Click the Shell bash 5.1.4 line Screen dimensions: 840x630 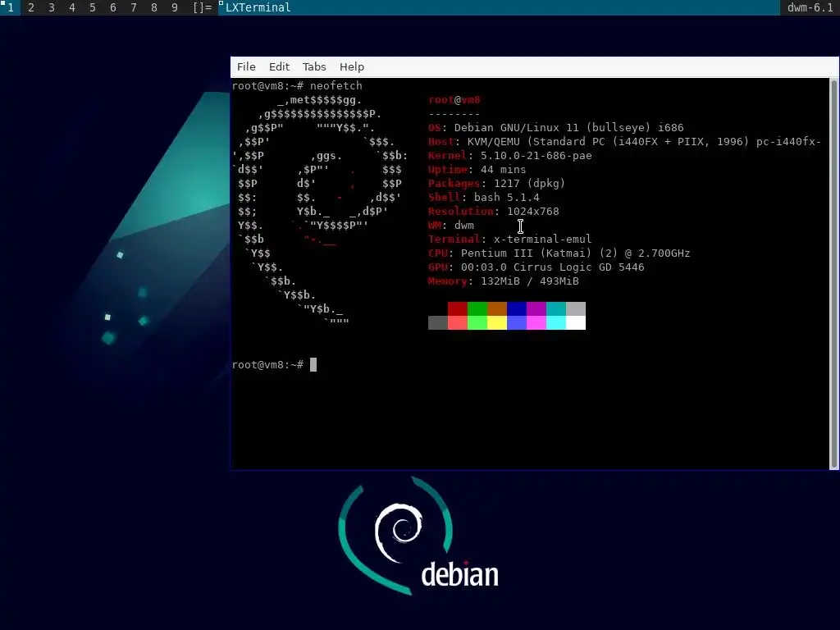484,197
